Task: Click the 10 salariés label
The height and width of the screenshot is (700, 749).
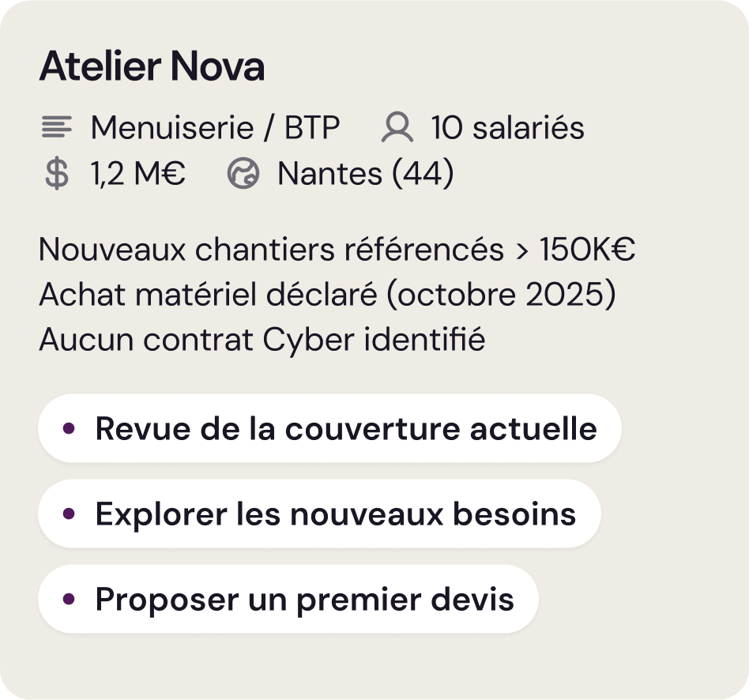Action: pos(507,127)
